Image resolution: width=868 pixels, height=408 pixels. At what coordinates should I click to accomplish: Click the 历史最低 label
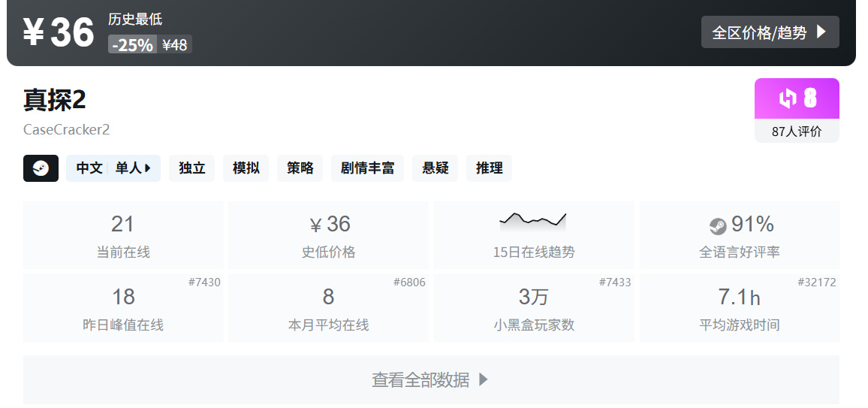coord(135,20)
